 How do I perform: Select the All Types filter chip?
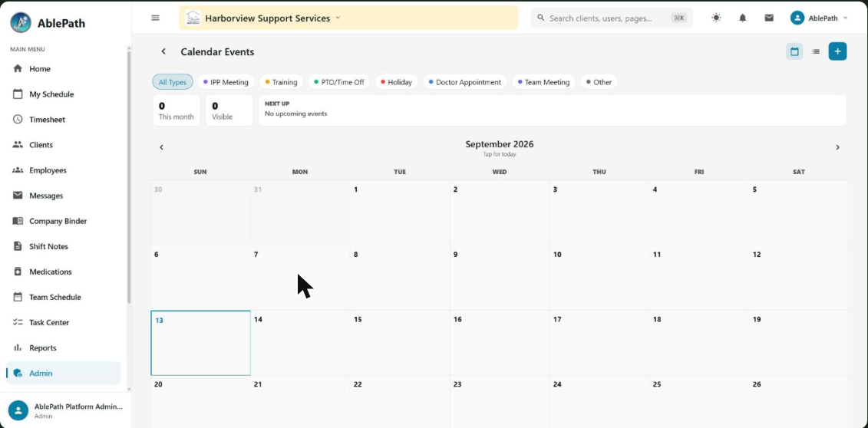(x=173, y=82)
